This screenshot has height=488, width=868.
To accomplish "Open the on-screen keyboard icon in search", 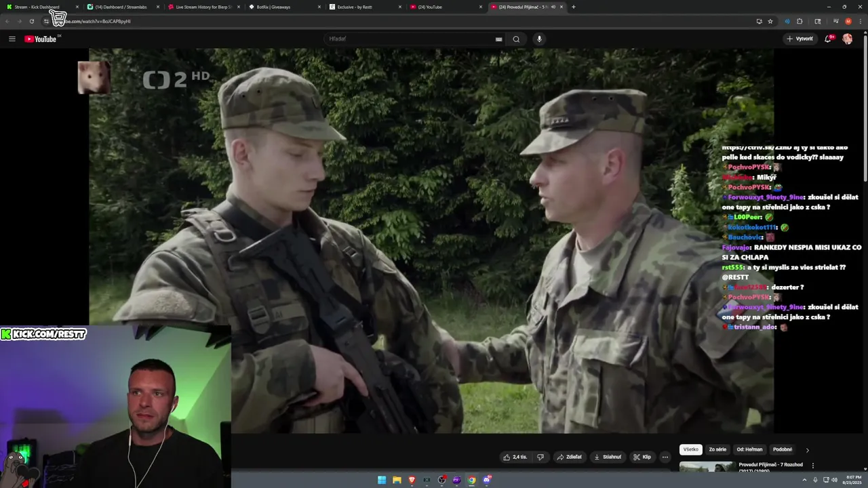I will [498, 39].
